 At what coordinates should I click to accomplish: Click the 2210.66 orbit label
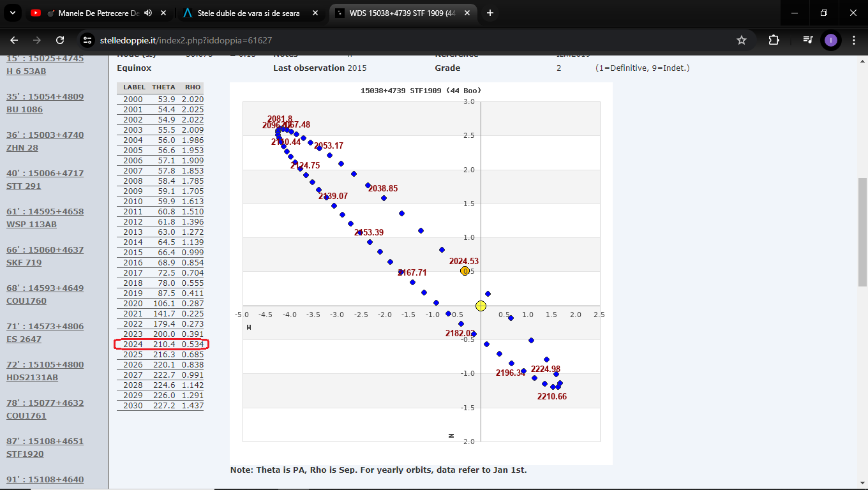click(x=552, y=396)
